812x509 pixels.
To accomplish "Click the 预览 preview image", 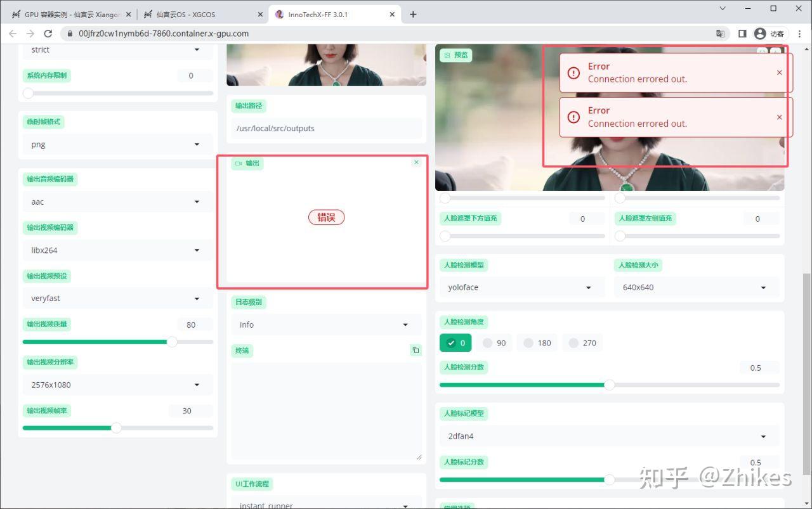I will coord(609,118).
